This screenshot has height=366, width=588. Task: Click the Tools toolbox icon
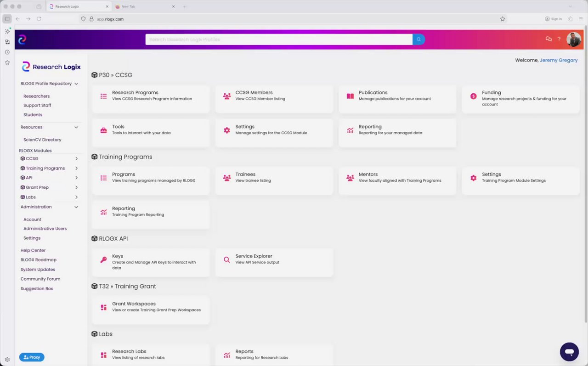pyautogui.click(x=104, y=130)
